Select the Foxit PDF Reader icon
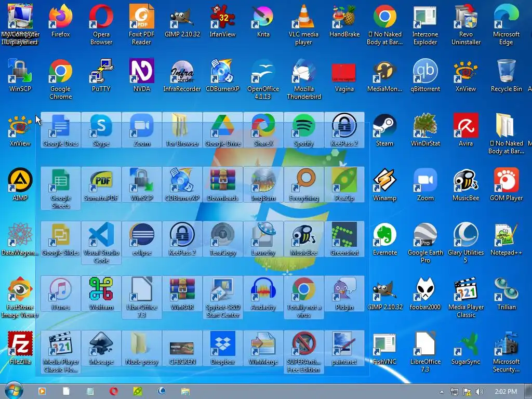This screenshot has height=399, width=532. pos(141,24)
